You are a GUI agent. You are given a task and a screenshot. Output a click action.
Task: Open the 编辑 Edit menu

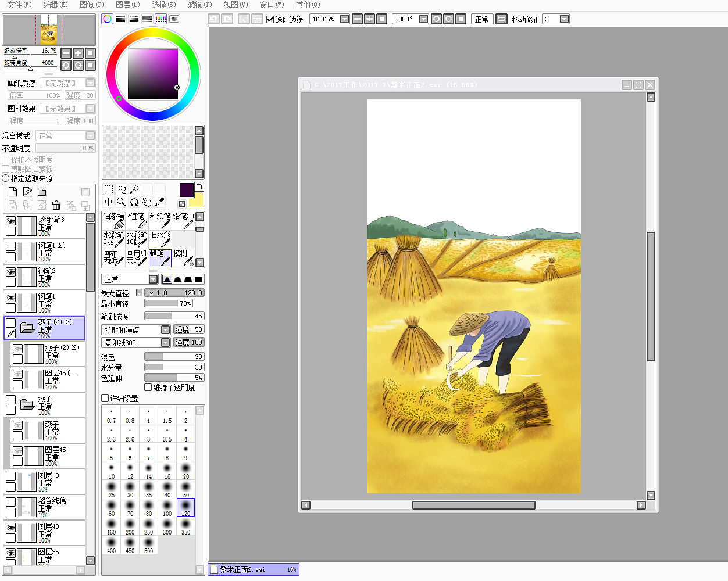(55, 5)
